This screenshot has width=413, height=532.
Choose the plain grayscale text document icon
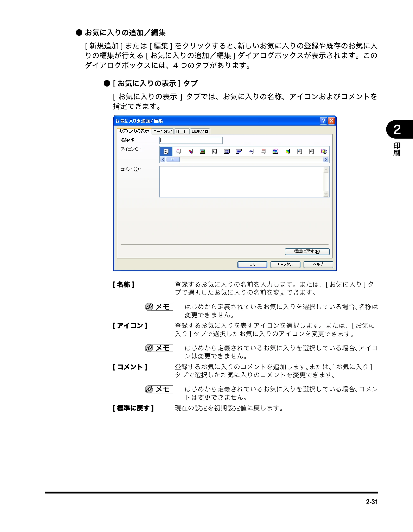pyautogui.click(x=215, y=152)
